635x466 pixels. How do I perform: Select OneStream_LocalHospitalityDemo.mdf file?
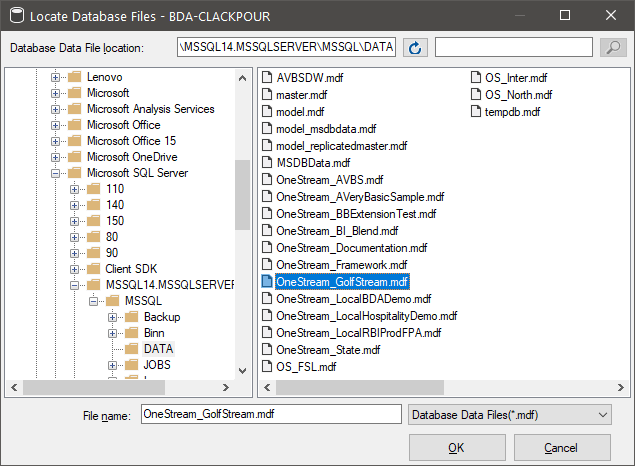[x=367, y=316]
